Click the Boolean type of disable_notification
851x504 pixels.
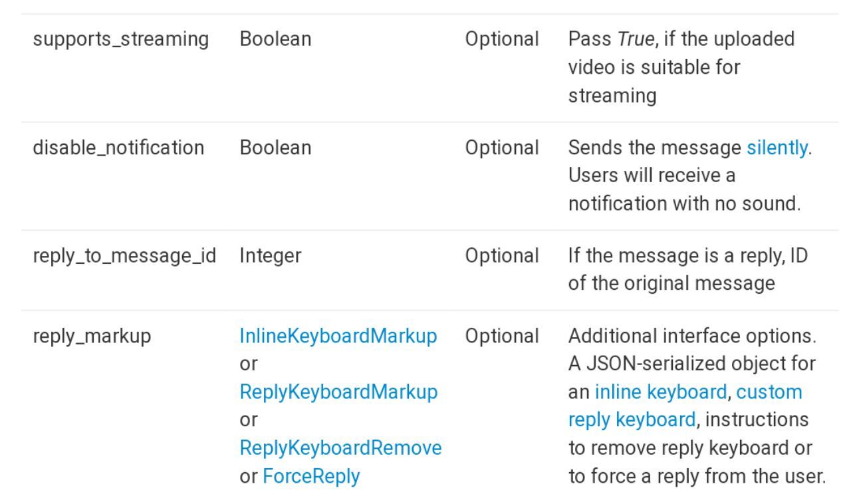coord(275,148)
